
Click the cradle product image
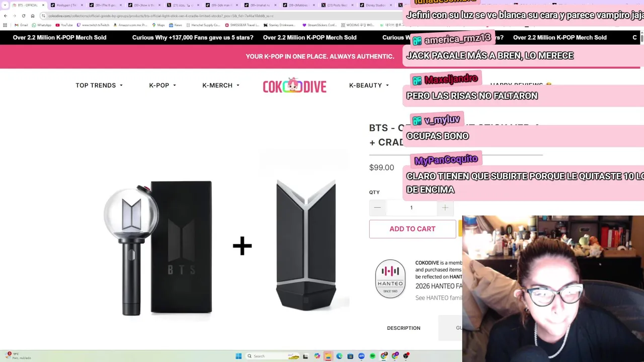(306, 245)
